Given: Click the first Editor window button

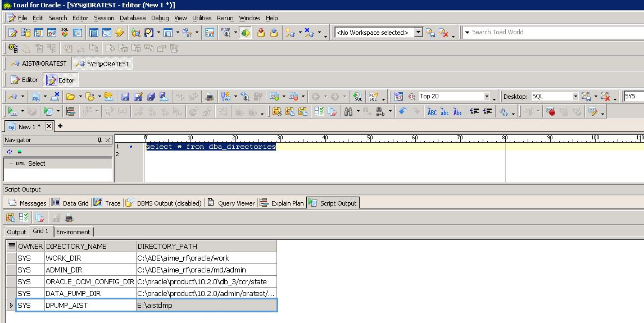Looking at the screenshot, I should [24, 80].
